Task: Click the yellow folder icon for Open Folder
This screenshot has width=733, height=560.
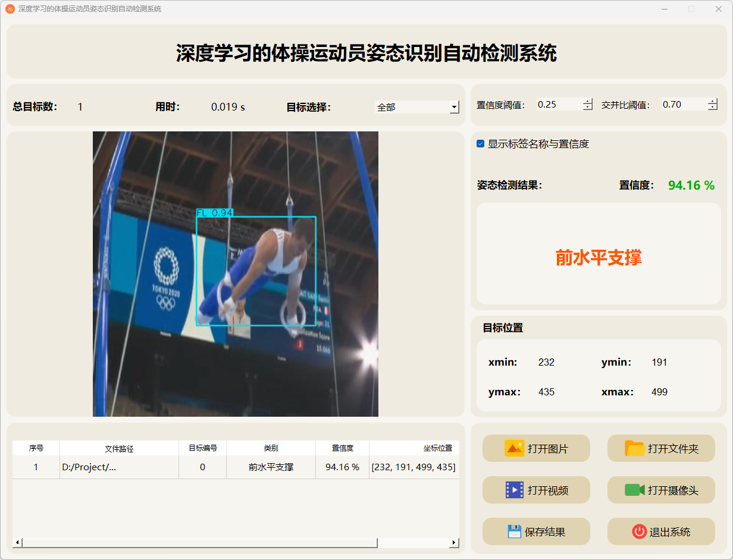Action: 634,448
